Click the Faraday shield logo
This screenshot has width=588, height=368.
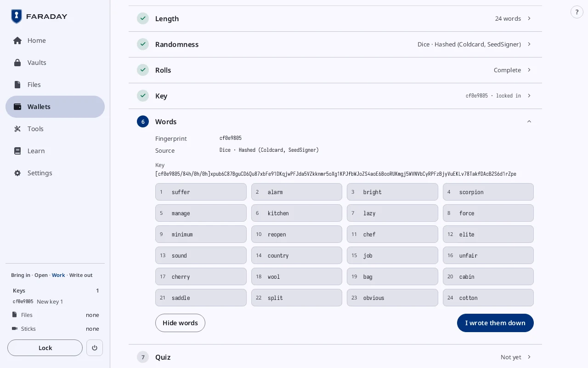[17, 17]
